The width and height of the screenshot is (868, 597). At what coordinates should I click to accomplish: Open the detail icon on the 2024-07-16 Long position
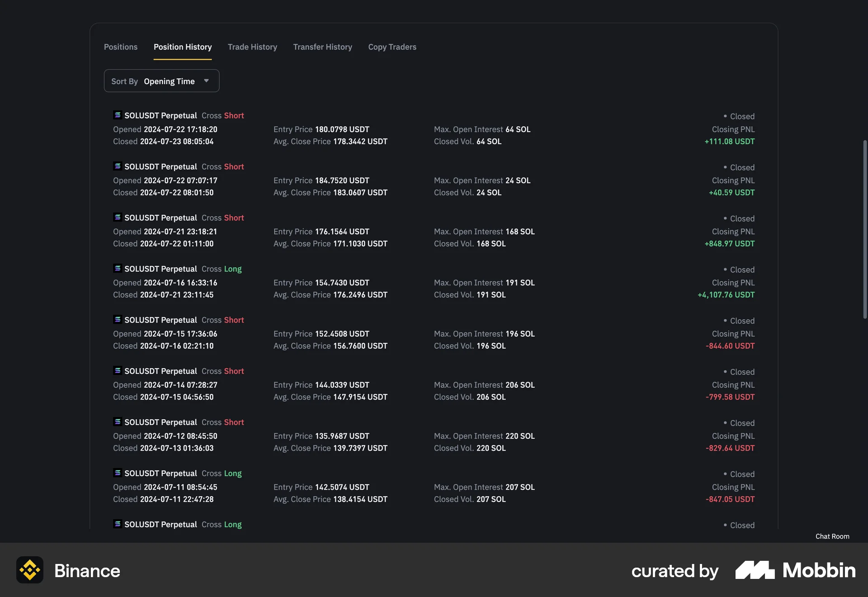pos(118,268)
